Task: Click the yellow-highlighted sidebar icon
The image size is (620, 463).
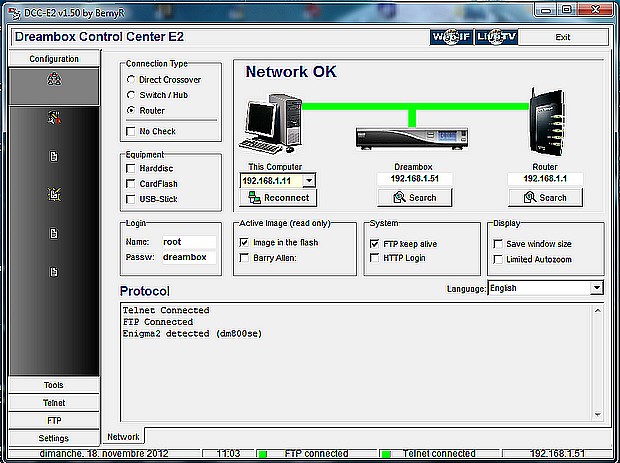Action: (54, 195)
